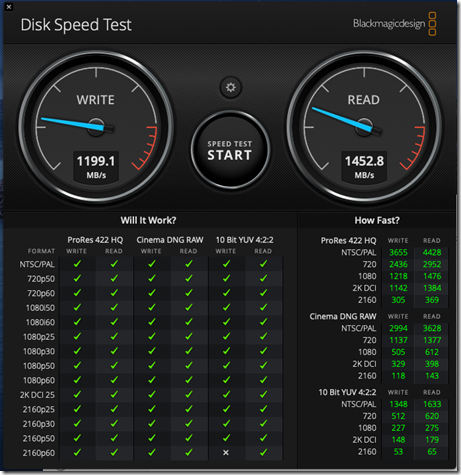
Task: Select ProRes NTSC/PAL read value 4428
Action: coord(432,252)
